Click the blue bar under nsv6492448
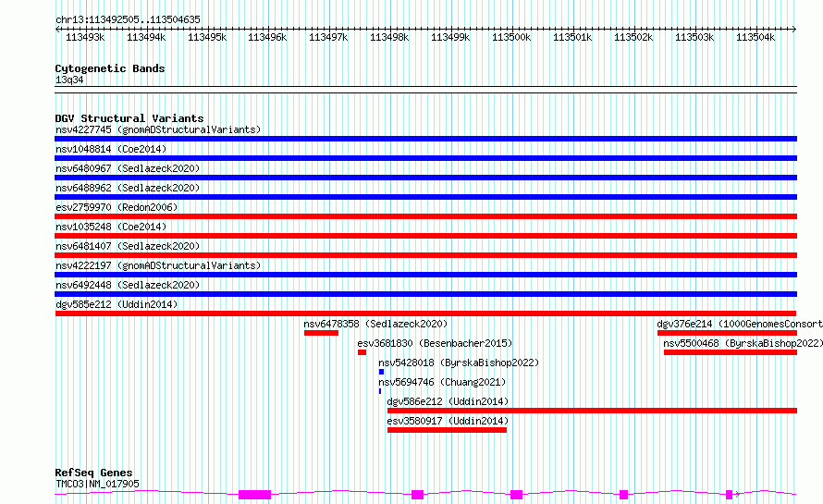Viewport: 823px width, 504px height. (425, 294)
